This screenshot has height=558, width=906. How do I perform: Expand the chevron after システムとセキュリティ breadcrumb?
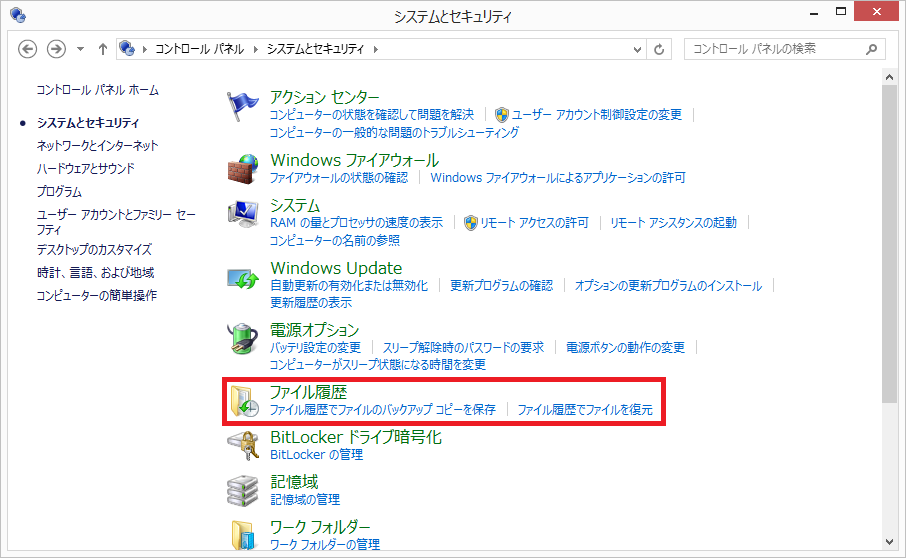[x=376, y=50]
